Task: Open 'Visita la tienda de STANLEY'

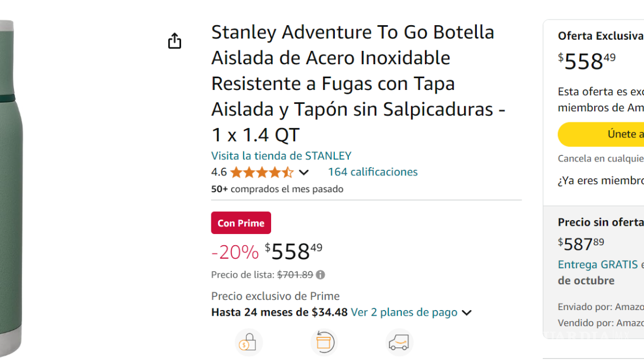Action: point(281,155)
